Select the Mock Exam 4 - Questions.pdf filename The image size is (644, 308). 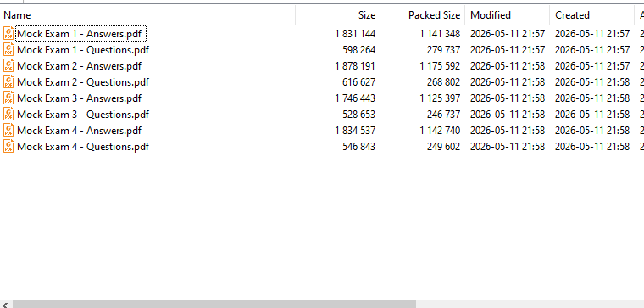point(83,147)
